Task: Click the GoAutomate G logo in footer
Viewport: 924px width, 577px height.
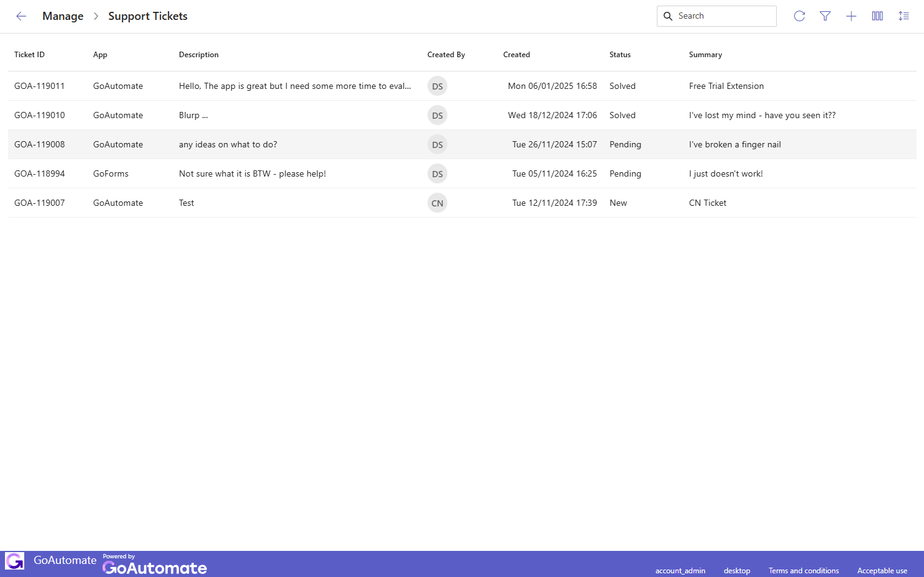Action: click(x=14, y=561)
